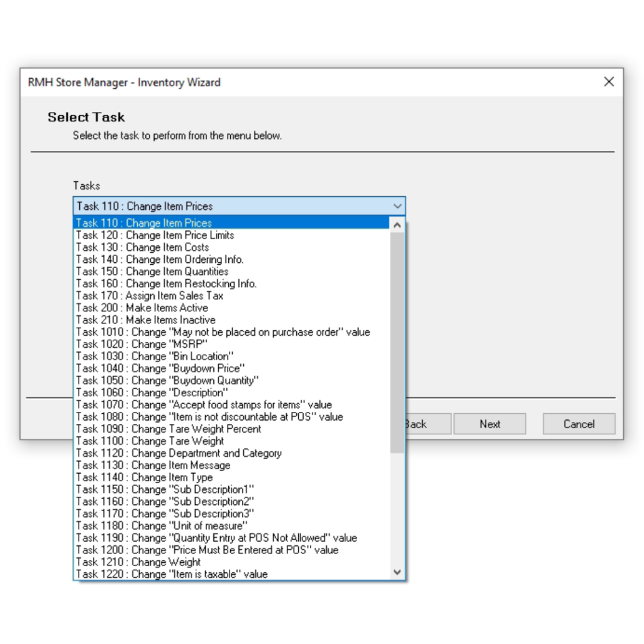Select Task 110 : Change Item Prices in list
This screenshot has width=644, height=644.
231,223
